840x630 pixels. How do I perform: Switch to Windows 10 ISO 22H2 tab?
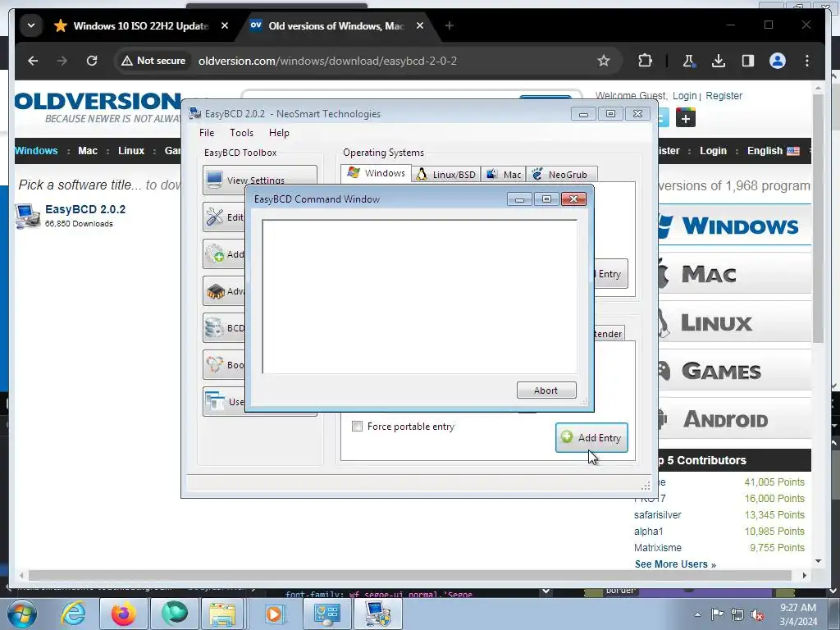141,25
